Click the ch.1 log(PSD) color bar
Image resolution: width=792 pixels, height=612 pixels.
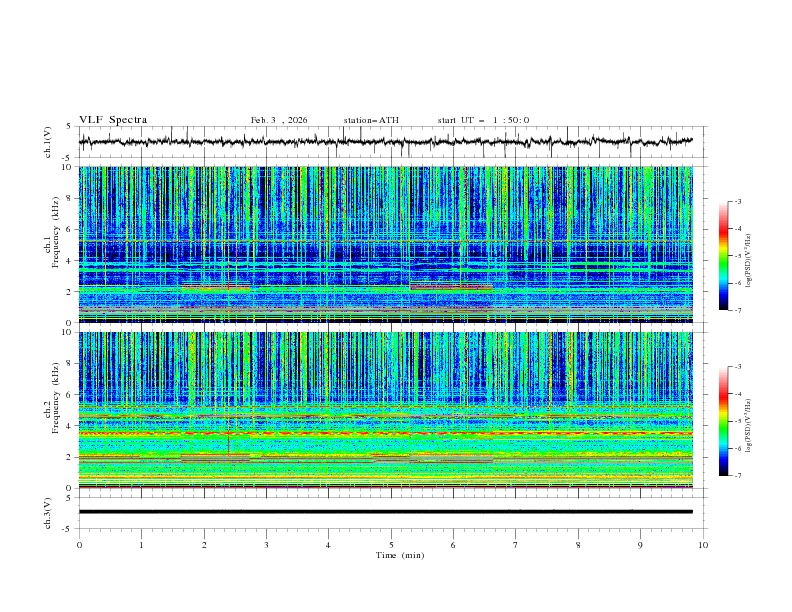point(724,255)
